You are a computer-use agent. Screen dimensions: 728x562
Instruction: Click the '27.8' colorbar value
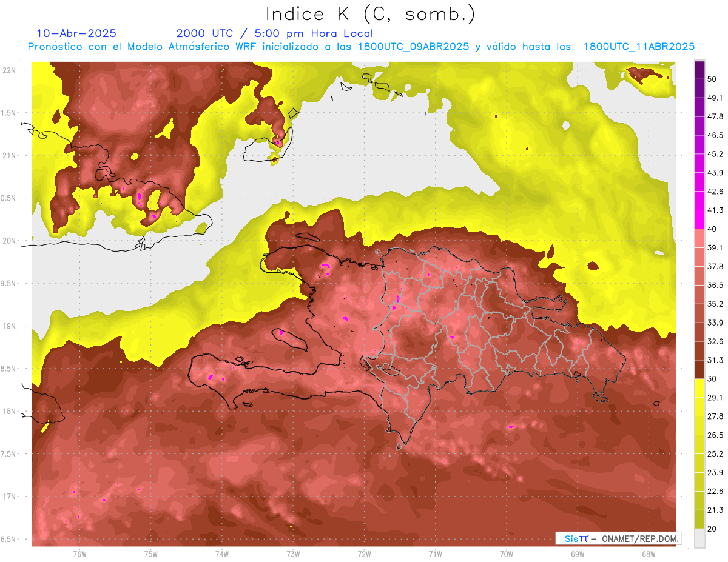(715, 416)
